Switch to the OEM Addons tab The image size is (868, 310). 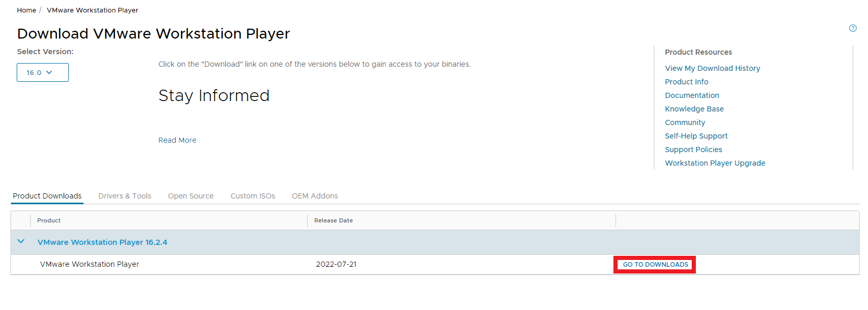[x=315, y=196]
